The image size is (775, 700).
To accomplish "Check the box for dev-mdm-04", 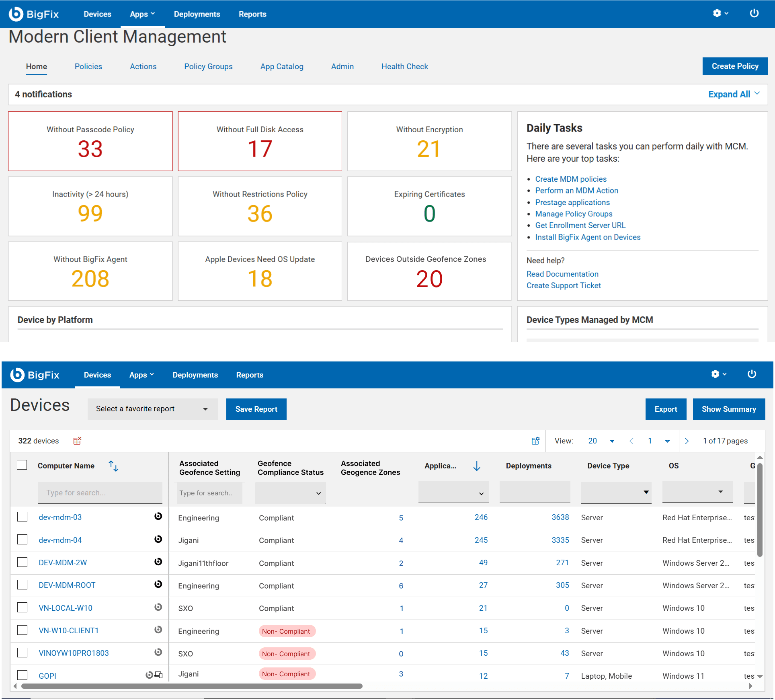I will [23, 540].
